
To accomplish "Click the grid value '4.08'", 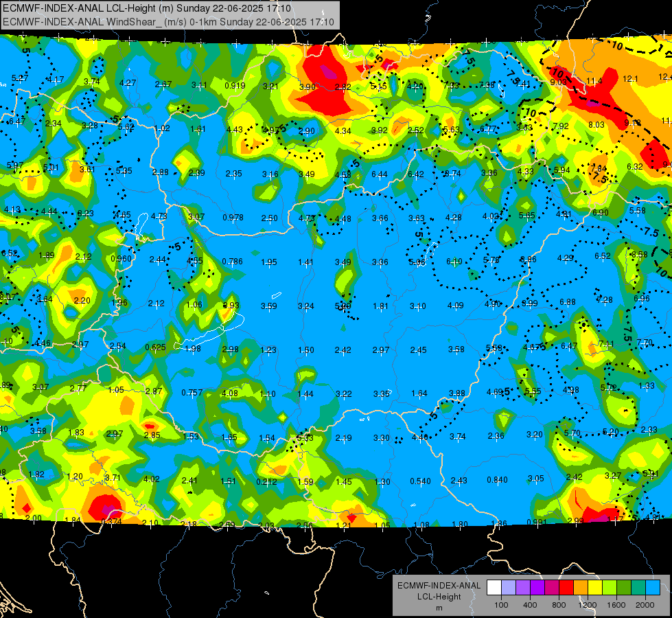I will click(x=230, y=393).
